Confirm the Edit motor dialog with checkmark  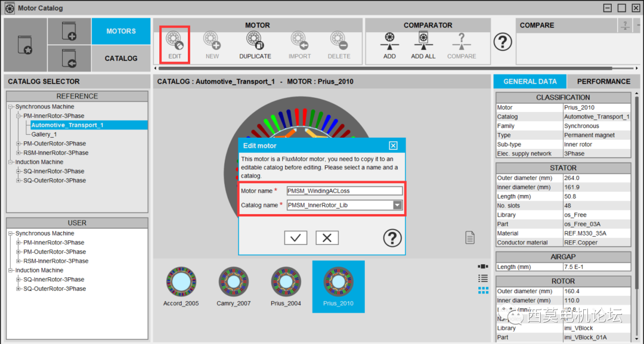pos(296,238)
